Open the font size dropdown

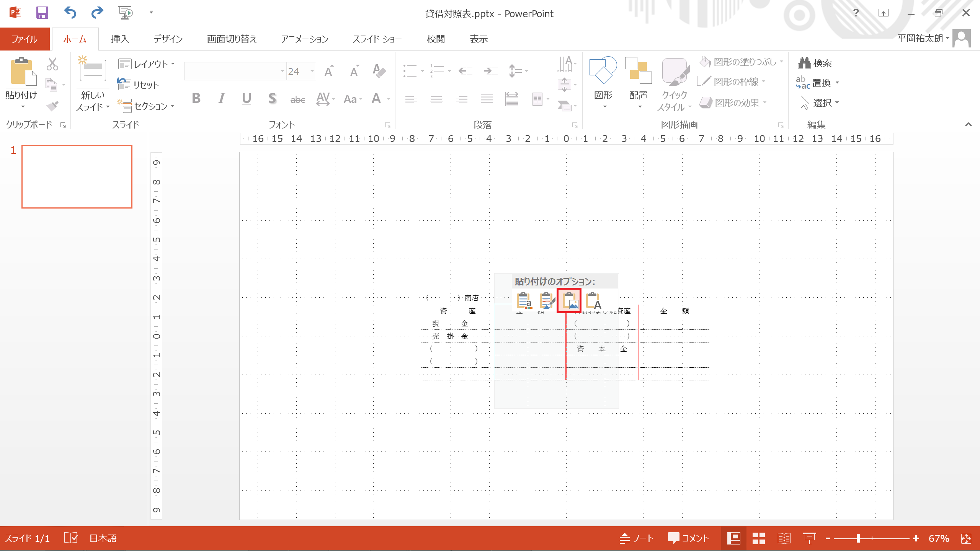(312, 71)
